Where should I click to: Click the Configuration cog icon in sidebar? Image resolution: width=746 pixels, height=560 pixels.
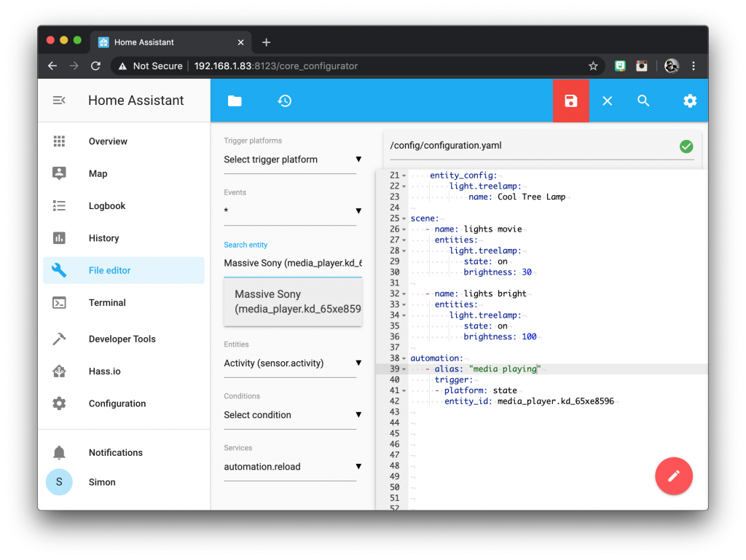59,403
